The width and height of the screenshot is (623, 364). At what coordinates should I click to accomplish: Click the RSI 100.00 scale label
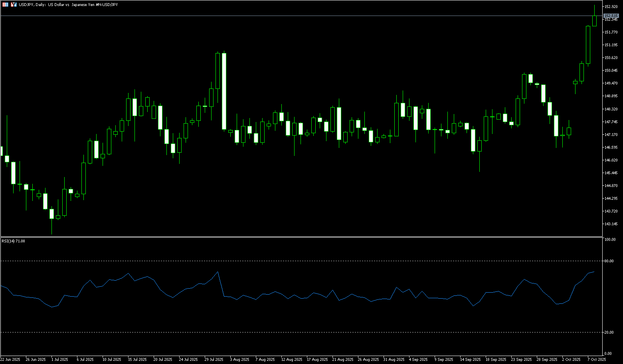(x=610, y=240)
